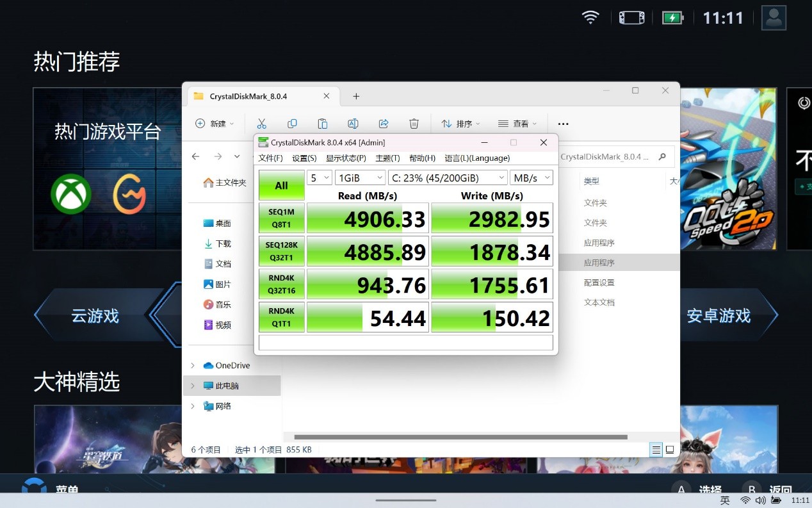Screen dimensions: 812x508
Task: Click the RND4K Q1T1 read result 54.44
Action: tap(368, 318)
